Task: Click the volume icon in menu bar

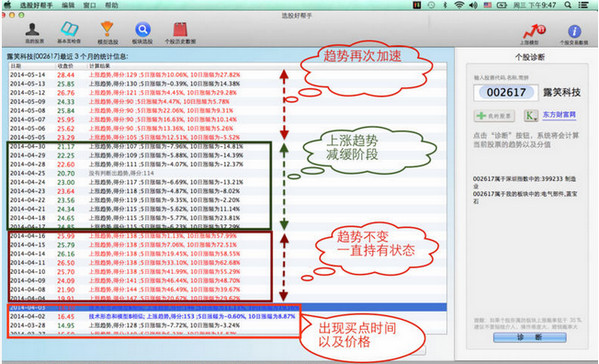Action: [473, 5]
